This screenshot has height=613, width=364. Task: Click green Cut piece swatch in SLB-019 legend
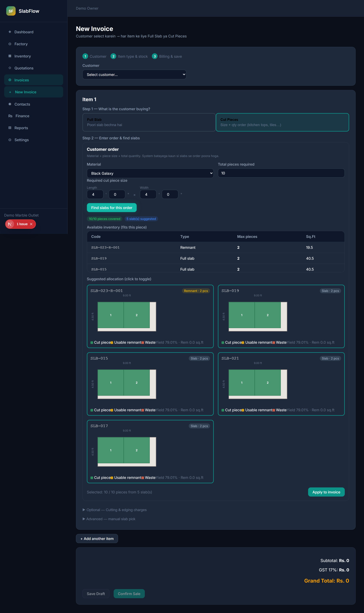pos(223,343)
